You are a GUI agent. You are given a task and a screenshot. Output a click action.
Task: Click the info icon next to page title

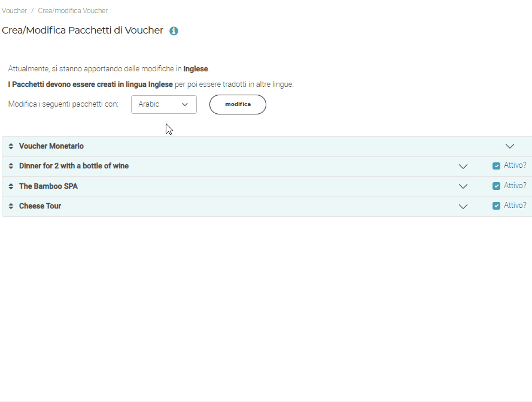(174, 31)
